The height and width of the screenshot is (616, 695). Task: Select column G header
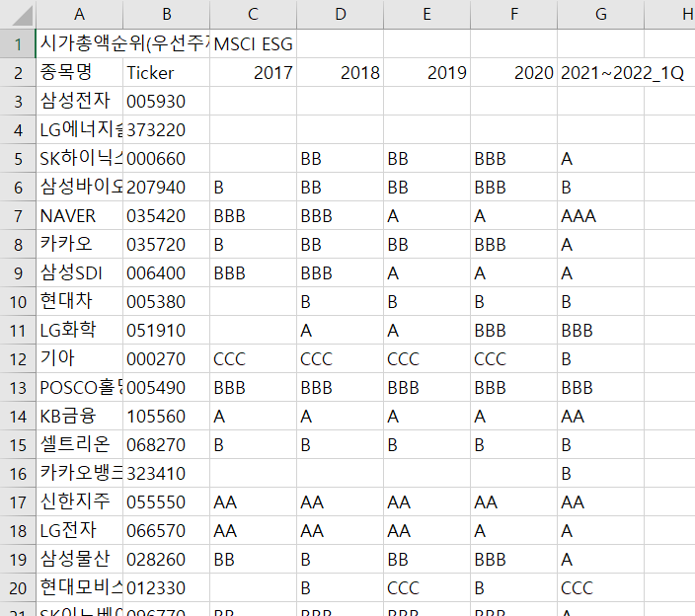click(x=600, y=14)
